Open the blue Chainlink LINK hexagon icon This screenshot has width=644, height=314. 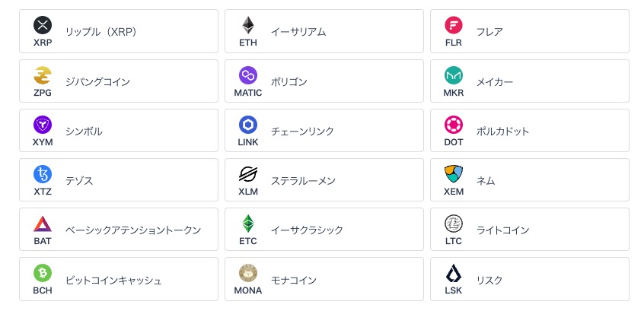(248, 125)
